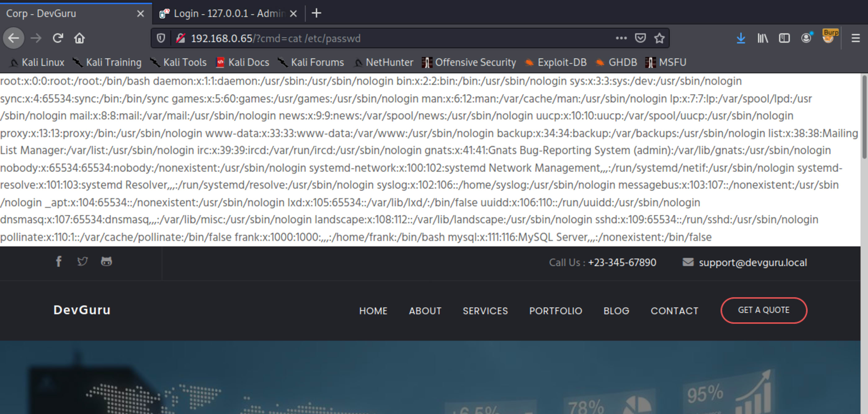This screenshot has height=414, width=868.
Task: Open the downloads arrow panel
Action: click(x=741, y=38)
